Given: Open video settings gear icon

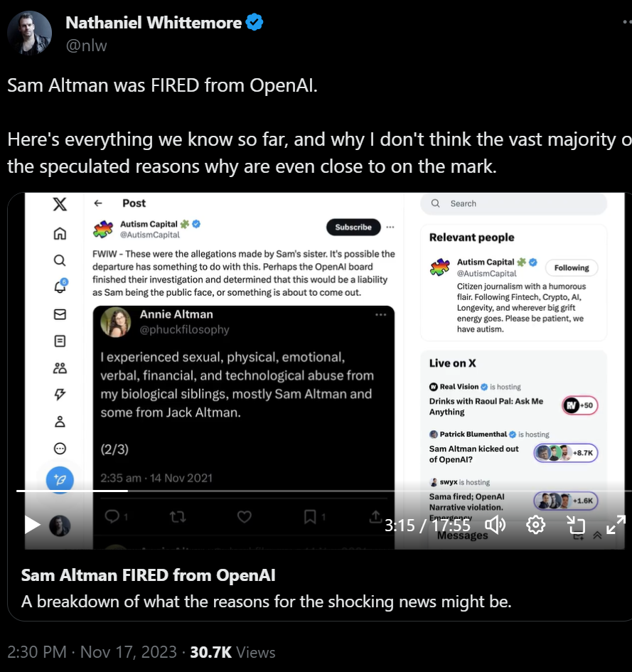Looking at the screenshot, I should pyautogui.click(x=535, y=525).
